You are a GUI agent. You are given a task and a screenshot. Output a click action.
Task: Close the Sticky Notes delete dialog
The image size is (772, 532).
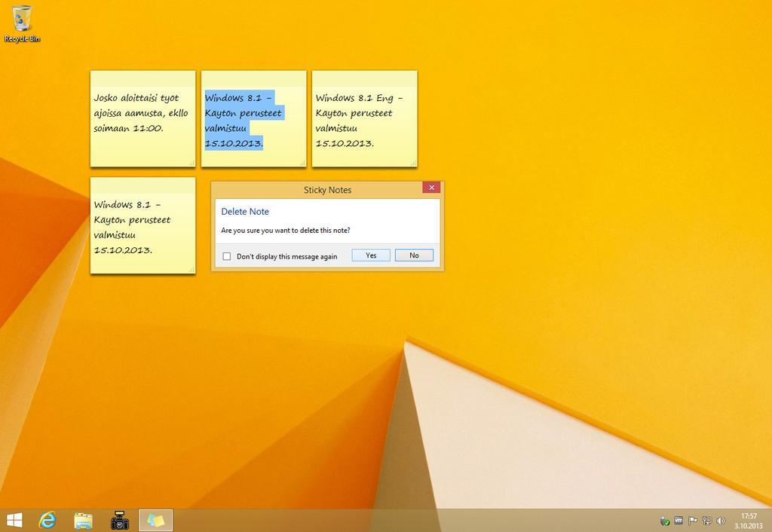431,188
